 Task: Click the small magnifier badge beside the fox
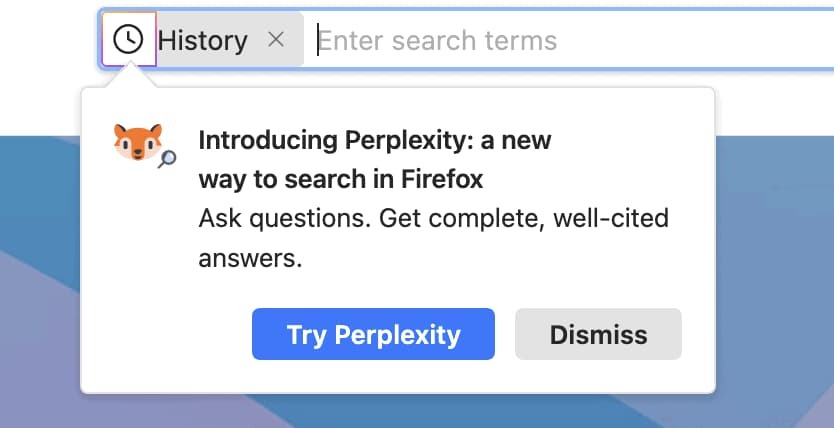click(167, 158)
